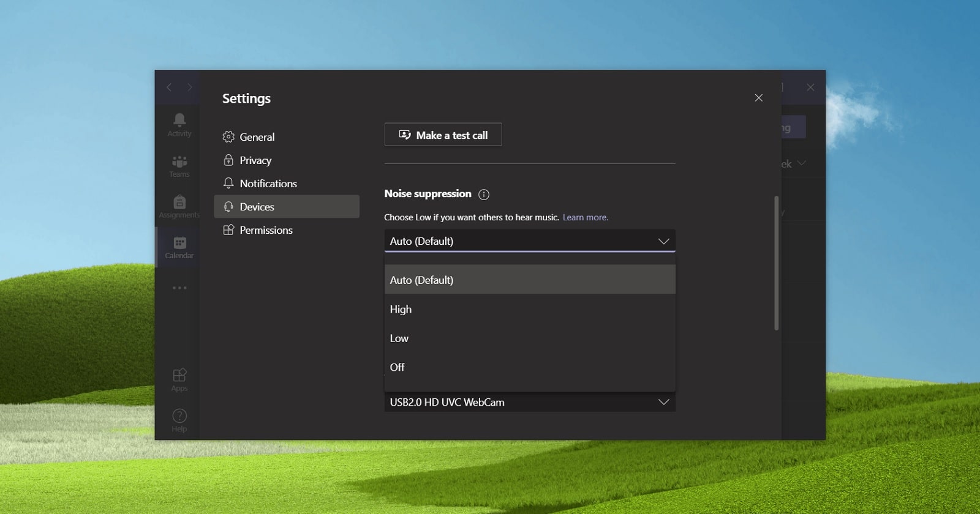This screenshot has width=980, height=514.
Task: Click Make a test call button
Action: pos(443,135)
